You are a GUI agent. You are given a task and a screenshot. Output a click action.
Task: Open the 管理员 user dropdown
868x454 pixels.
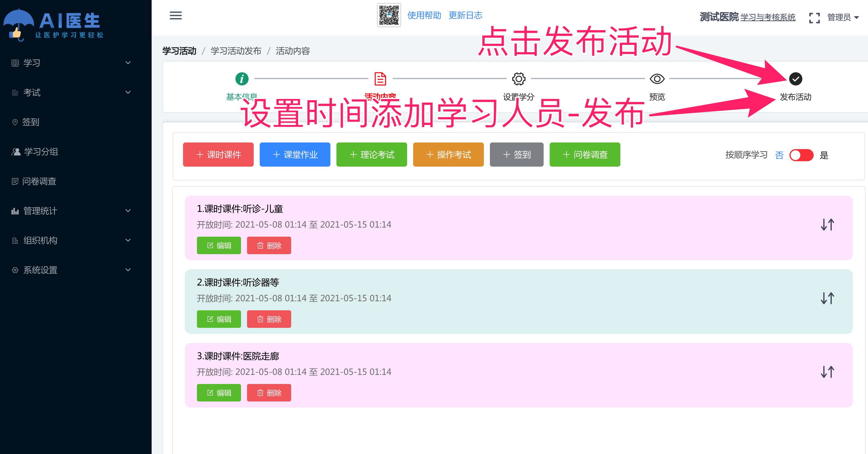843,17
